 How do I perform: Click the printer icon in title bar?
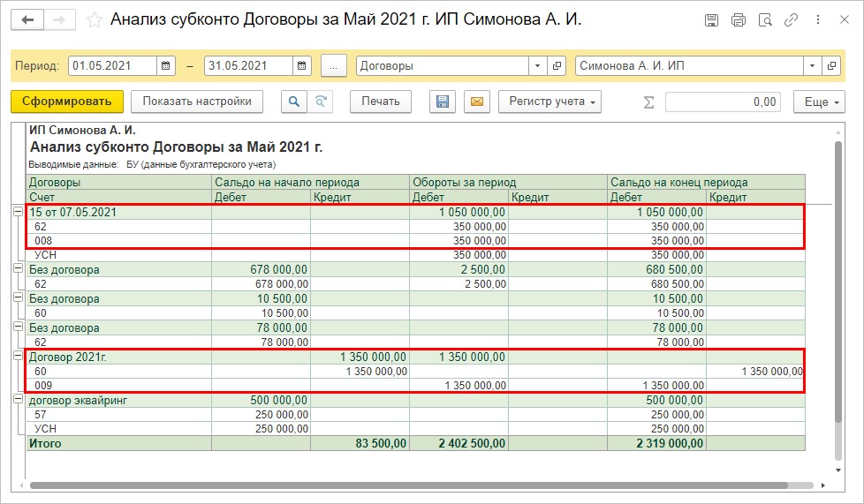(x=739, y=20)
